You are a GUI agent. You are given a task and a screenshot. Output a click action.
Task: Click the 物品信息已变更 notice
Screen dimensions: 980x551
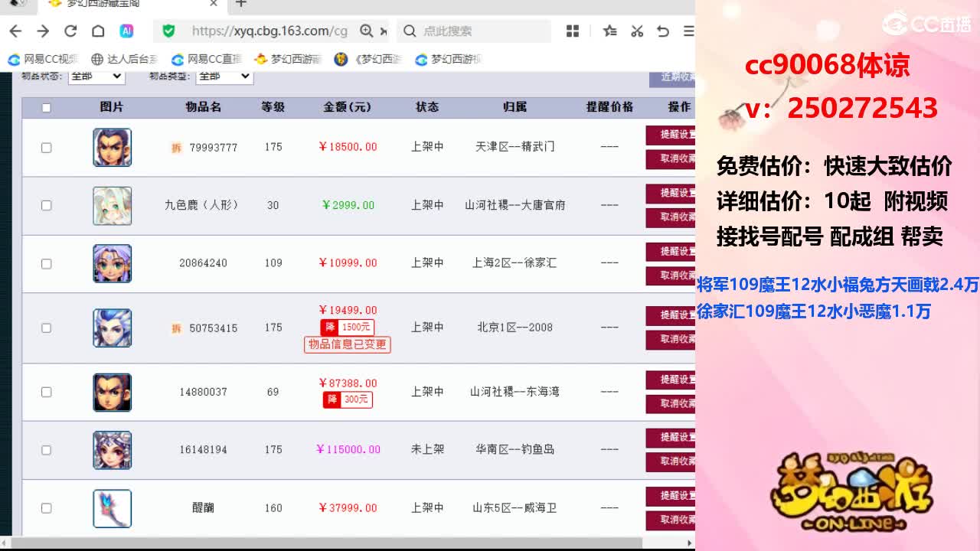(x=348, y=345)
